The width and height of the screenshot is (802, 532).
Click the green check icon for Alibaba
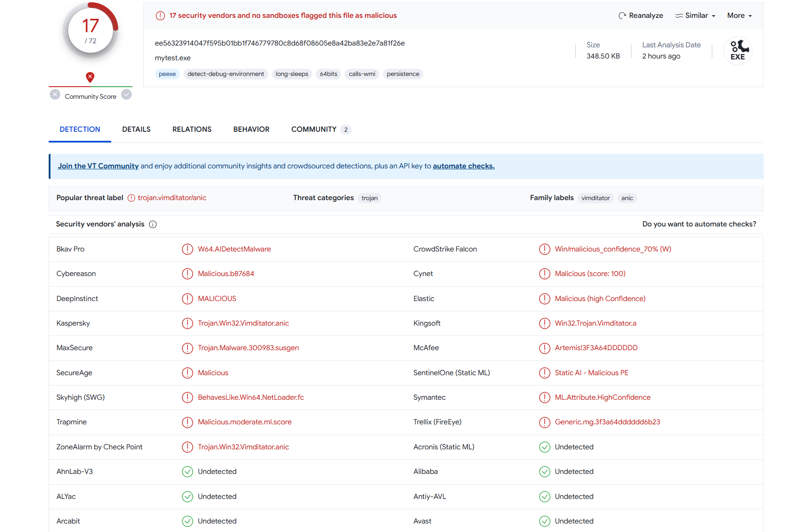point(545,472)
